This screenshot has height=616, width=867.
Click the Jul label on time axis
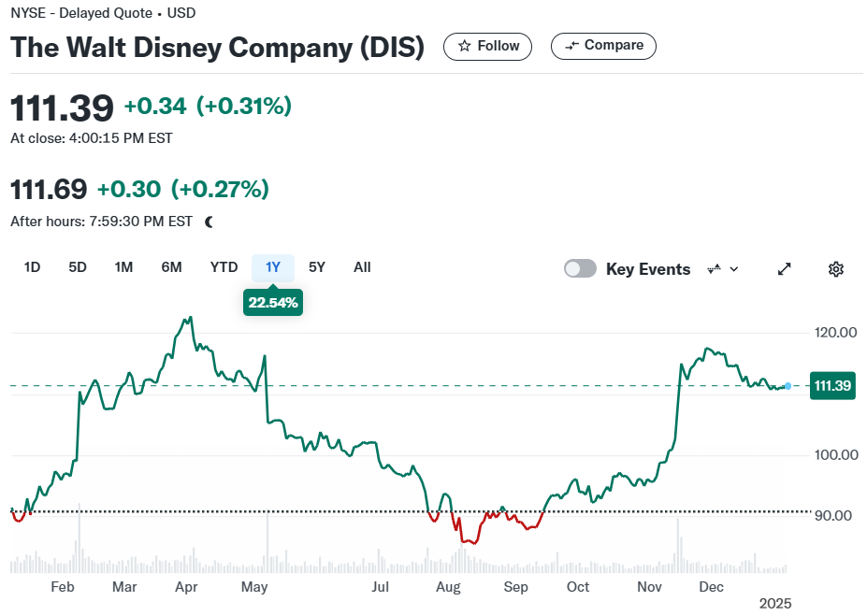pyautogui.click(x=380, y=587)
